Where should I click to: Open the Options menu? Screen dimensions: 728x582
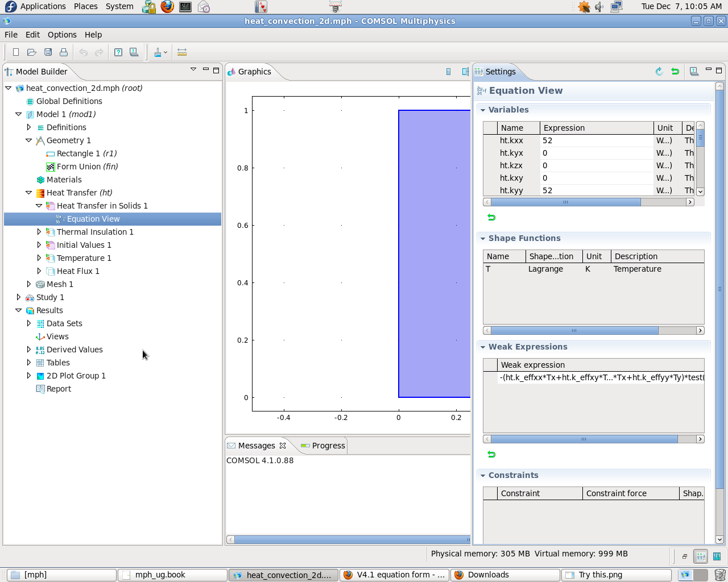tap(62, 35)
